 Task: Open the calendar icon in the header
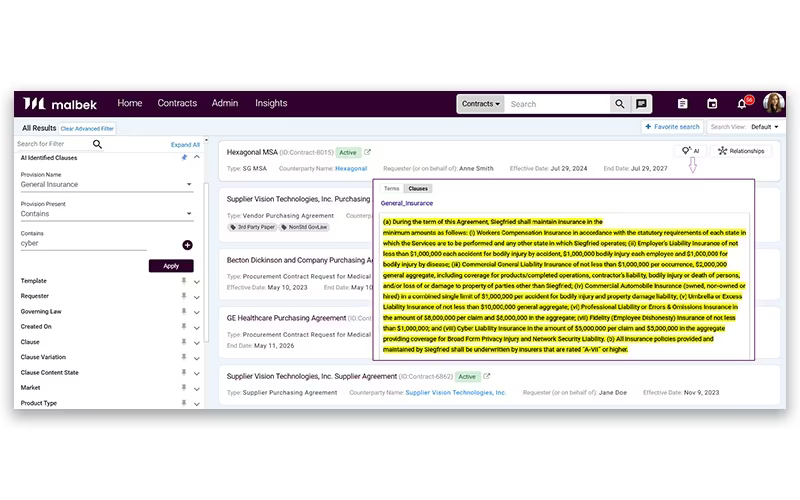pos(712,104)
